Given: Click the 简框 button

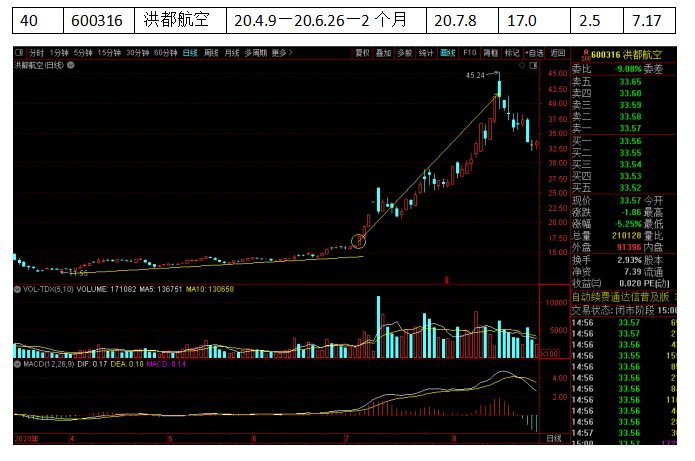Looking at the screenshot, I should [491, 53].
